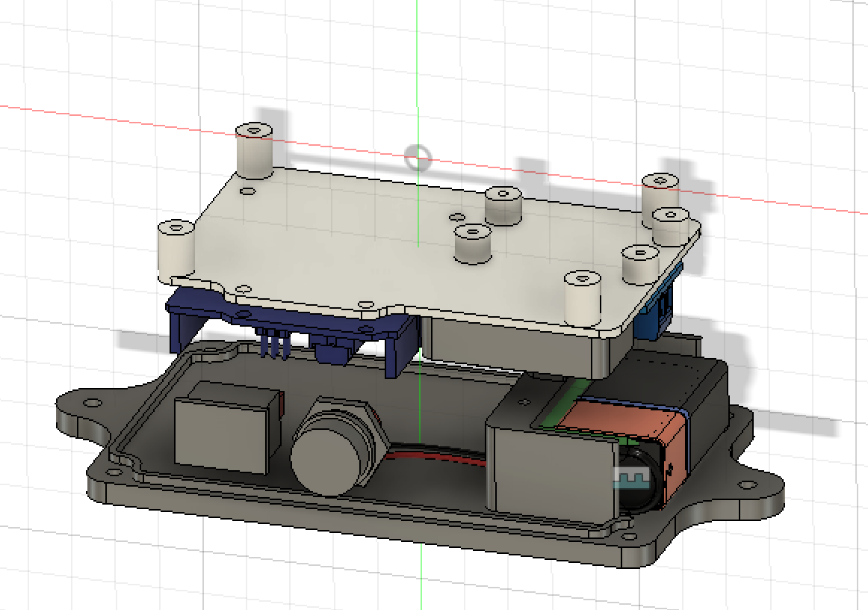Select the left mounting ear hole of the enclosure base

(93, 403)
